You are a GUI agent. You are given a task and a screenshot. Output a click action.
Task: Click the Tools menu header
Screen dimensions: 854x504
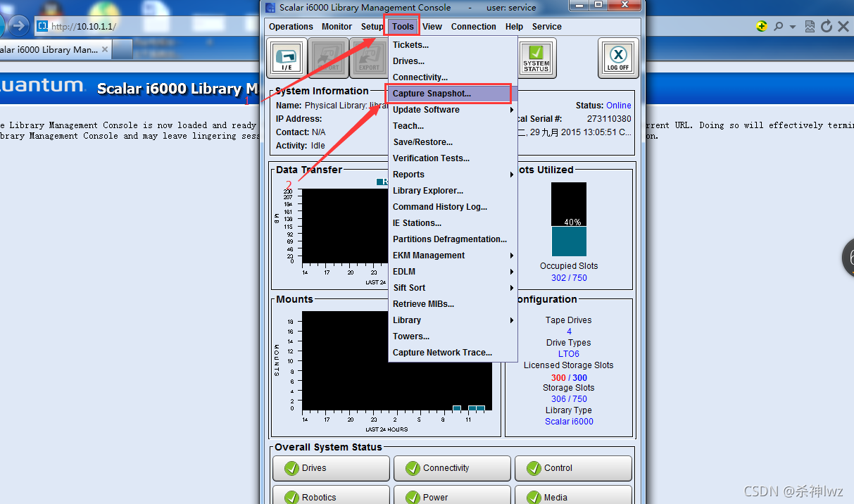(403, 27)
